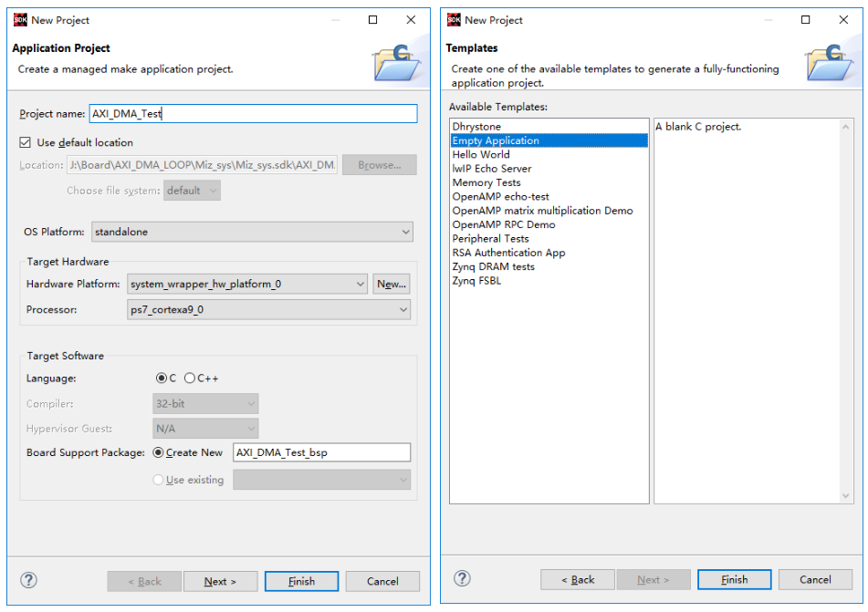868x612 pixels.
Task: Select OpenAMP matrix multiplication Demo template
Action: click(542, 211)
